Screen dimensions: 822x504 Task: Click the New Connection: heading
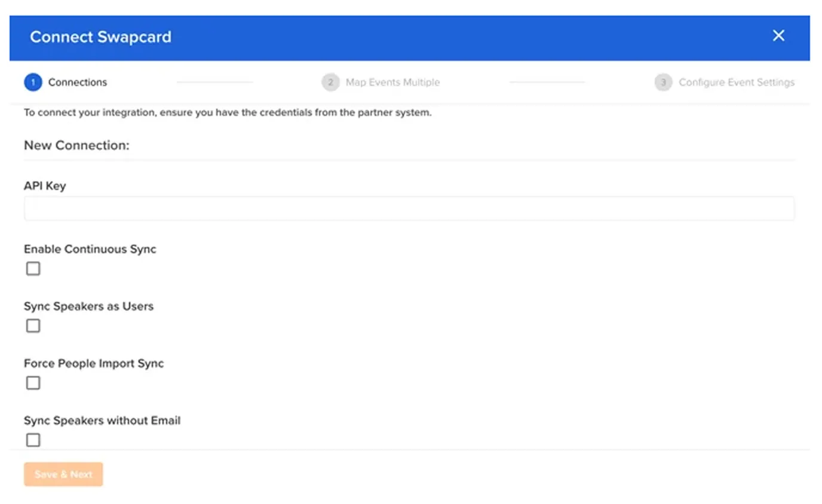click(x=76, y=145)
